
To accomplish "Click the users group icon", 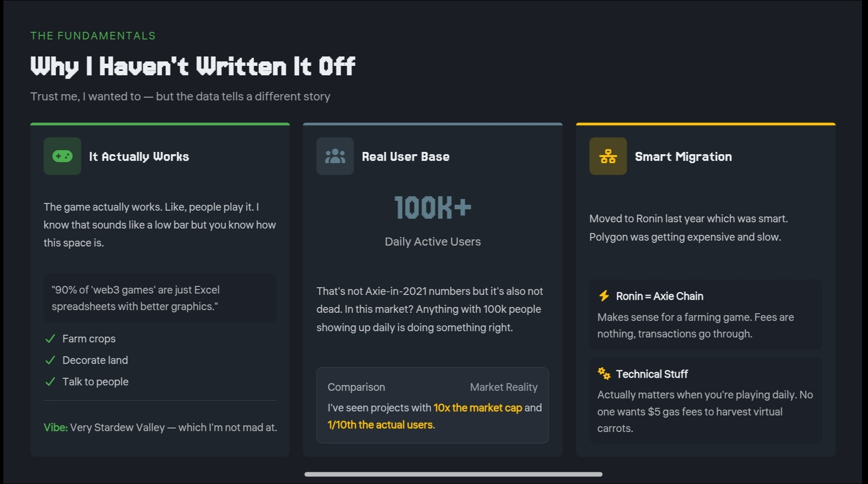I will point(335,156).
